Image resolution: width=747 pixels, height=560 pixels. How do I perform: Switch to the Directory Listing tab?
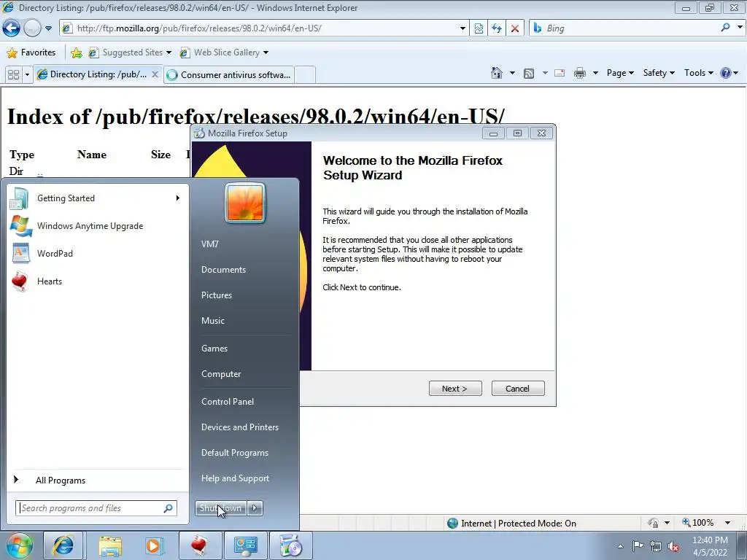tap(98, 74)
